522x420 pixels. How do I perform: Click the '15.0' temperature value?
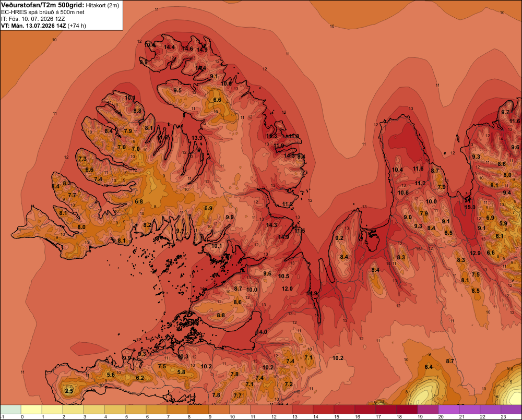[470, 207]
